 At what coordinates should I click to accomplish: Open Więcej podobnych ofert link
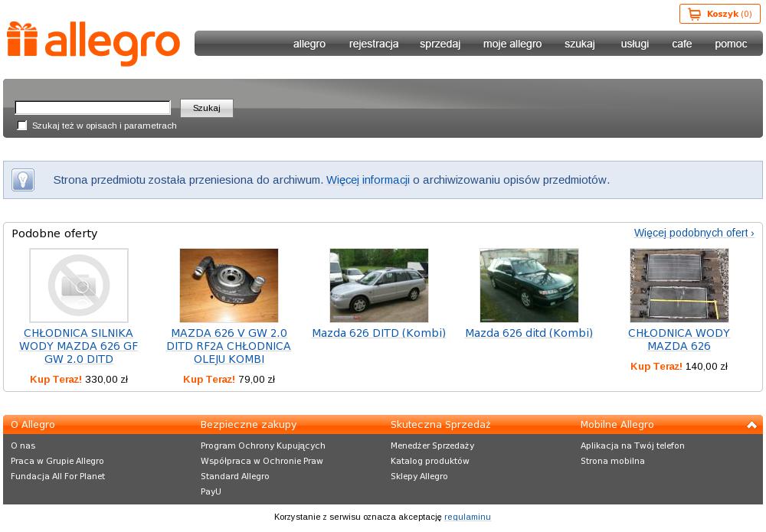pyautogui.click(x=694, y=233)
